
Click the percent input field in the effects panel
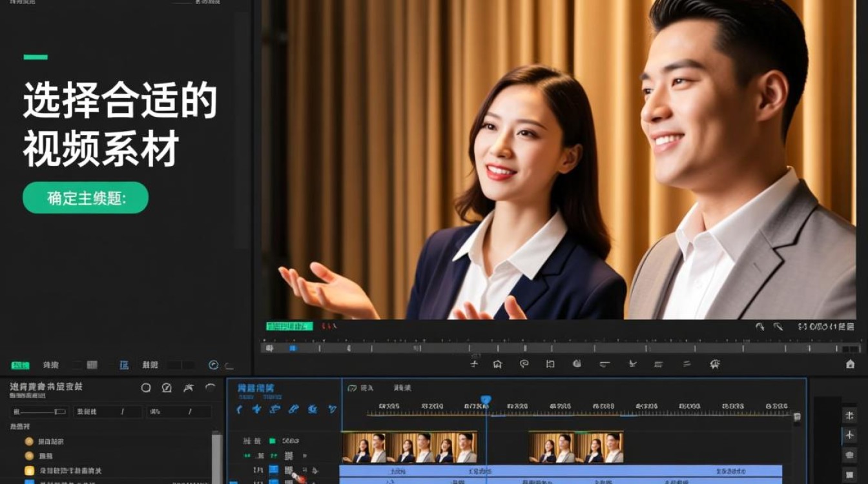(179, 412)
